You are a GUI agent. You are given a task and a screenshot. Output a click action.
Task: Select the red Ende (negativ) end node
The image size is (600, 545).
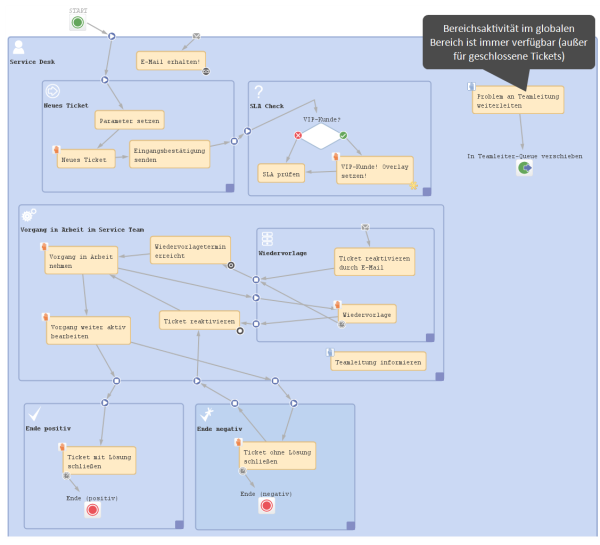(267, 506)
